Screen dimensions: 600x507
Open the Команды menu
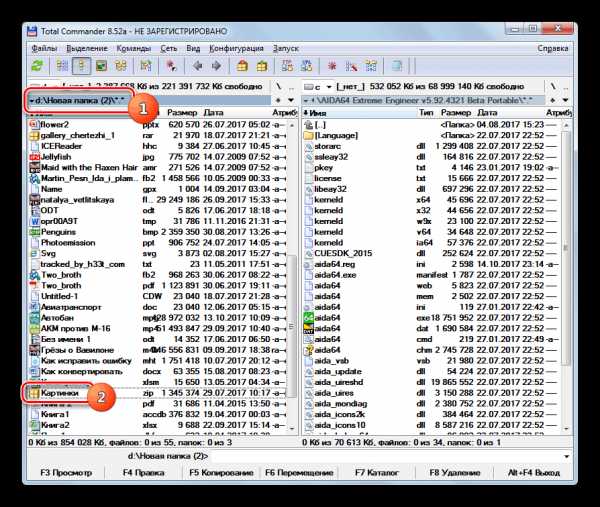(x=134, y=49)
